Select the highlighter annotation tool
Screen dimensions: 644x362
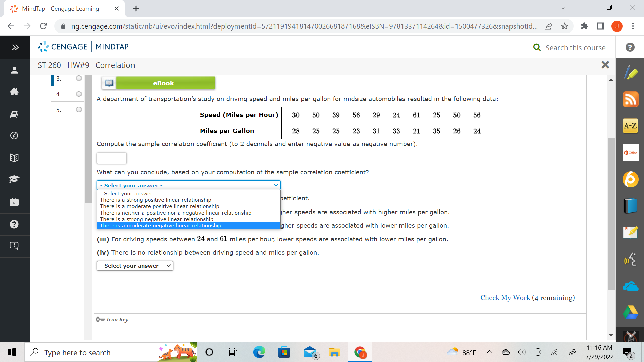(x=630, y=72)
